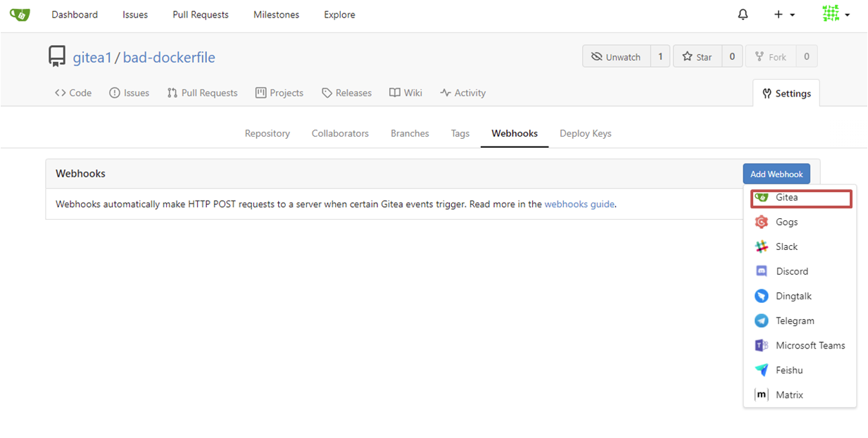Open the Collaborators settings sub-tab
The height and width of the screenshot is (438, 868).
coord(340,134)
